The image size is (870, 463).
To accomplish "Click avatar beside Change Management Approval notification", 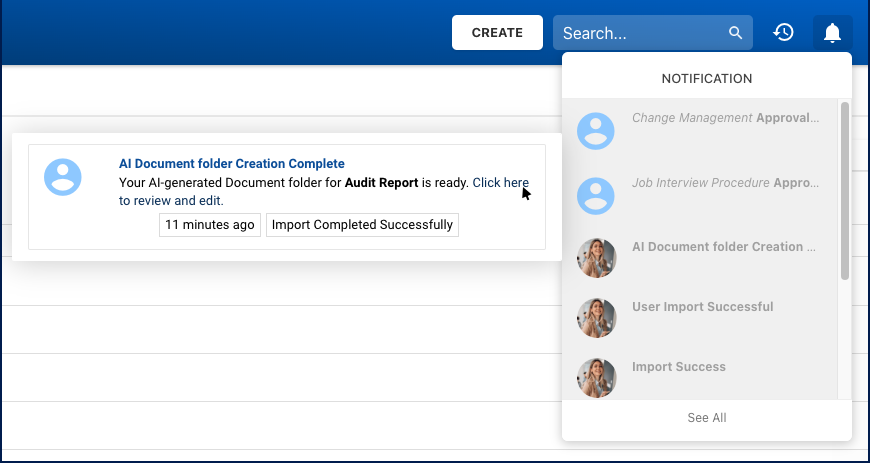I will (x=597, y=131).
